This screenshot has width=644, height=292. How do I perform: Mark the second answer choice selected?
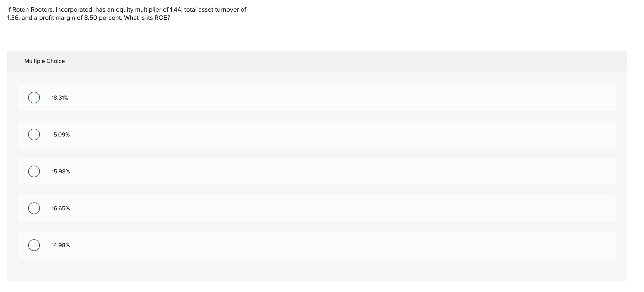34,134
